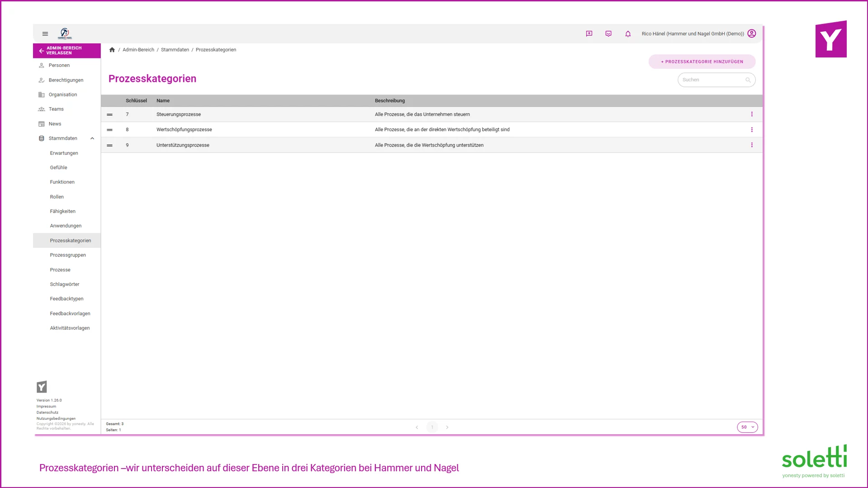Collapse the Stammdaten section chevron
868x488 pixels.
point(92,138)
